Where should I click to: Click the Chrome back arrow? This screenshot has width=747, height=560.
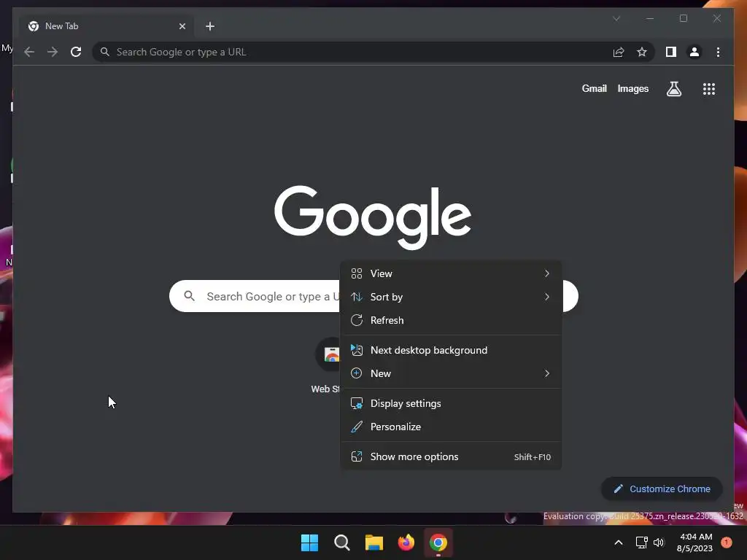(29, 52)
